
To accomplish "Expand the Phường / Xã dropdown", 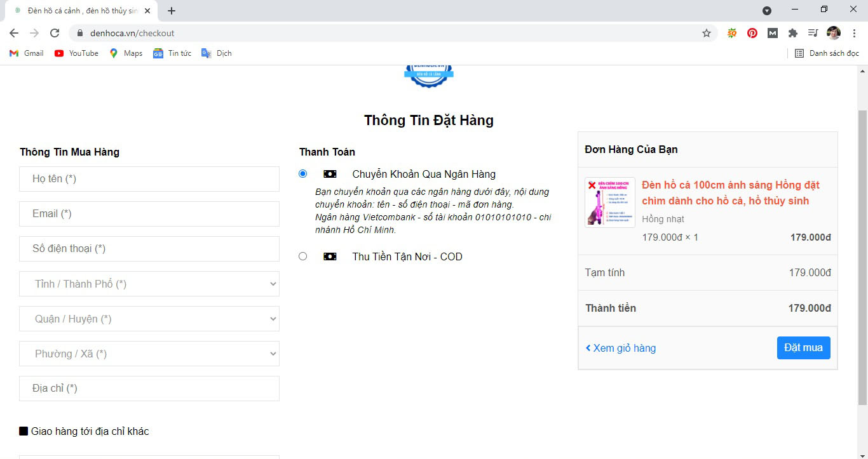I will point(149,354).
